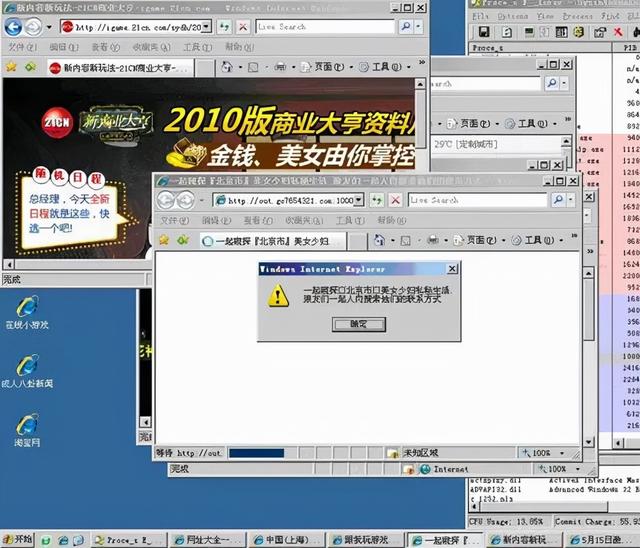Open 文件 menu in the 21CN browser window

point(22,47)
